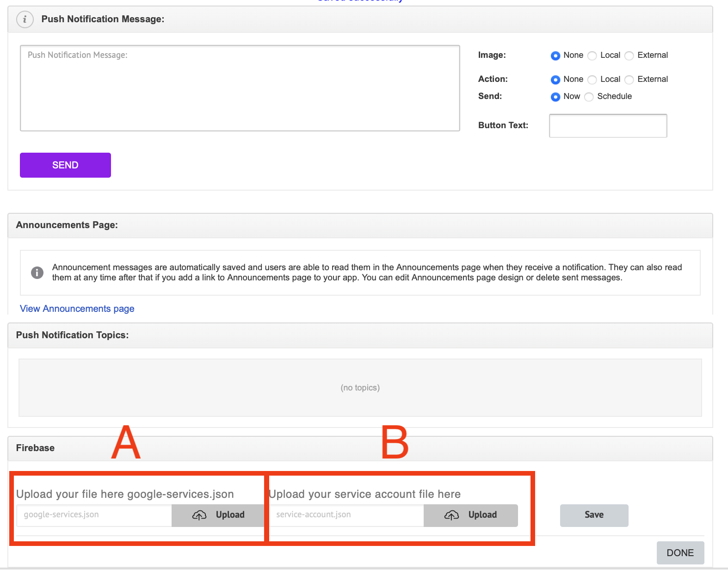Click cloud upload icon for google-services.json
728x570 pixels.
[199, 515]
